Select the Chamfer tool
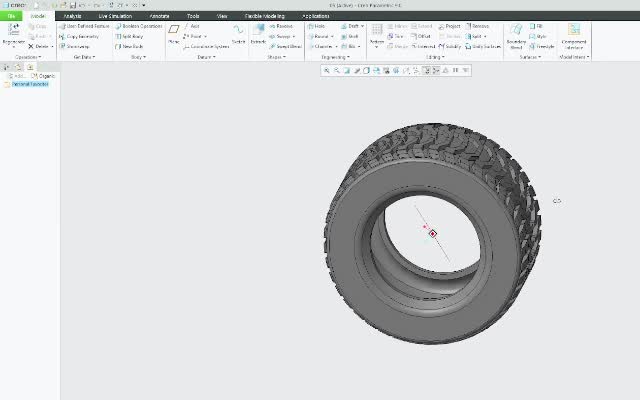The width and height of the screenshot is (640, 400). point(320,47)
